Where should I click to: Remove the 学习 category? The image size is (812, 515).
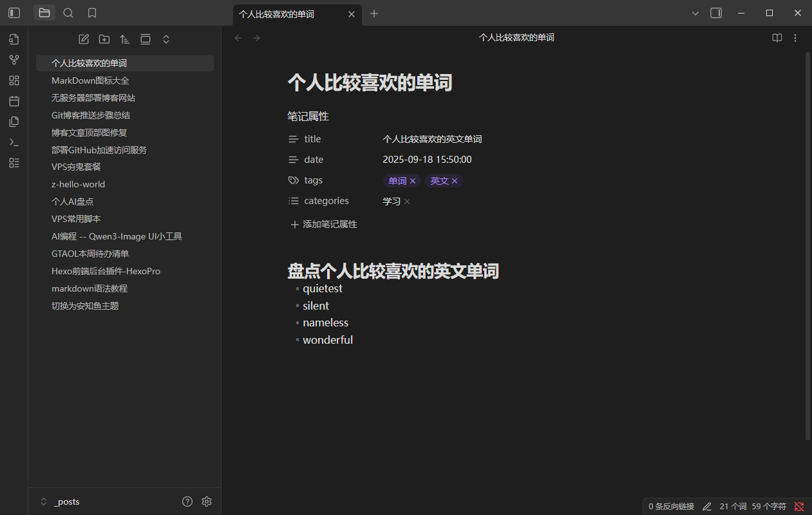coord(406,201)
